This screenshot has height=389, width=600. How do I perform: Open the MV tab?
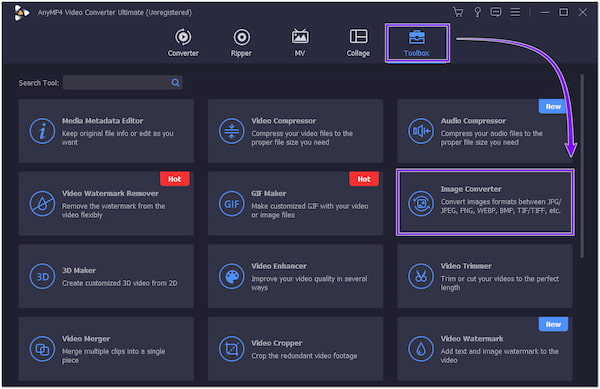pos(300,43)
